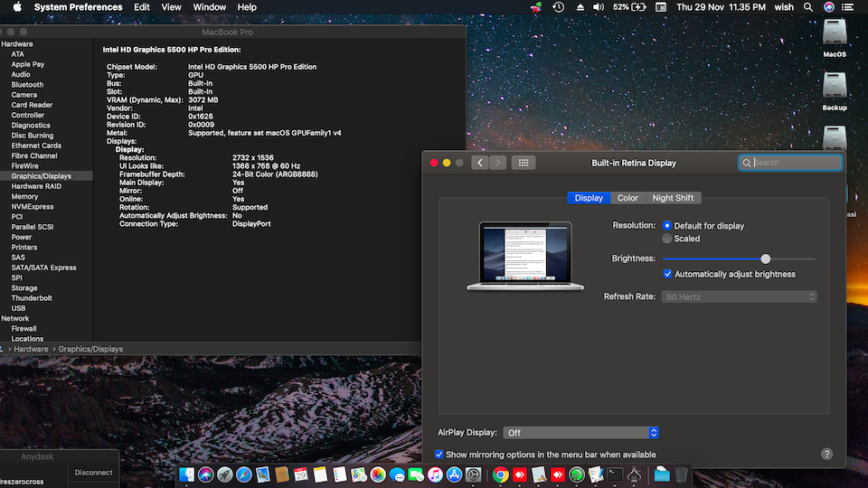Viewport: 868px width, 488px height.
Task: Select the Backup drive on desktop
Action: click(x=835, y=91)
